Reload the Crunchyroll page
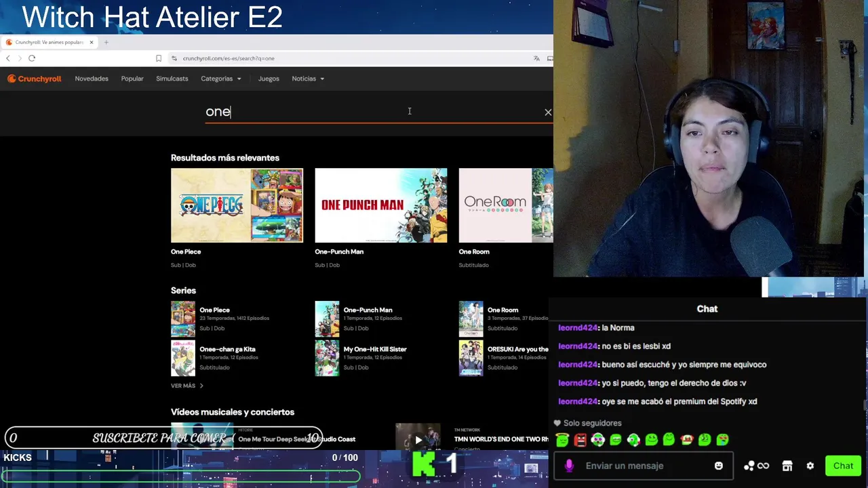This screenshot has width=868, height=488. pos(32,58)
